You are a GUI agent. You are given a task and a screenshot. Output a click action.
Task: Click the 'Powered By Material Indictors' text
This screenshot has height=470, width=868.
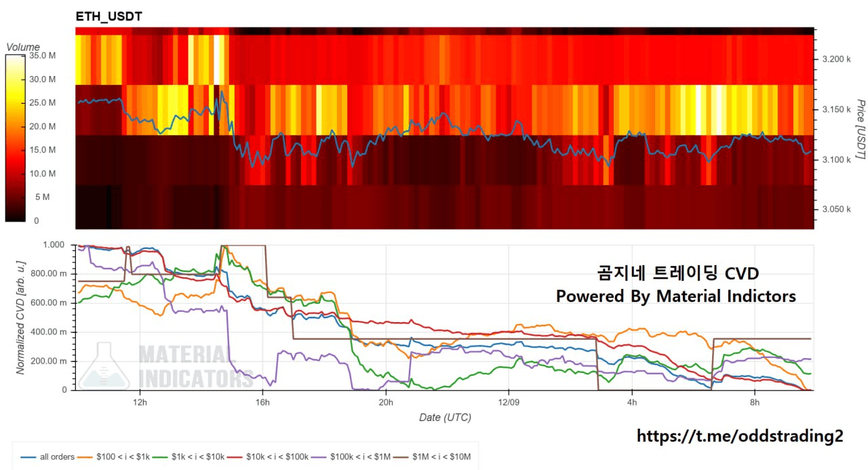pos(675,296)
